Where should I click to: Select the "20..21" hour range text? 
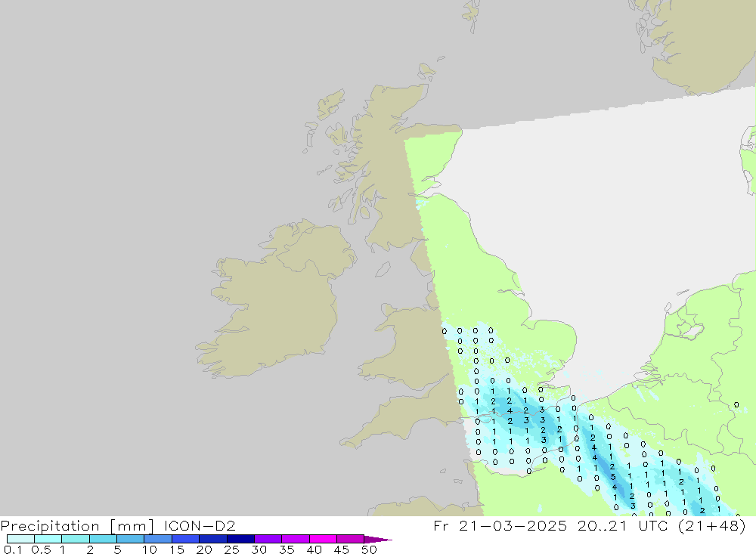pos(603,525)
